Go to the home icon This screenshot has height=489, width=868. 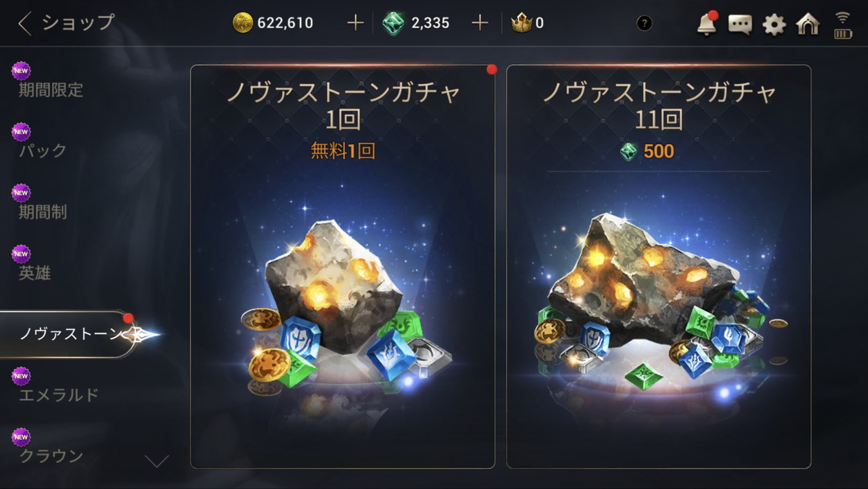click(808, 24)
